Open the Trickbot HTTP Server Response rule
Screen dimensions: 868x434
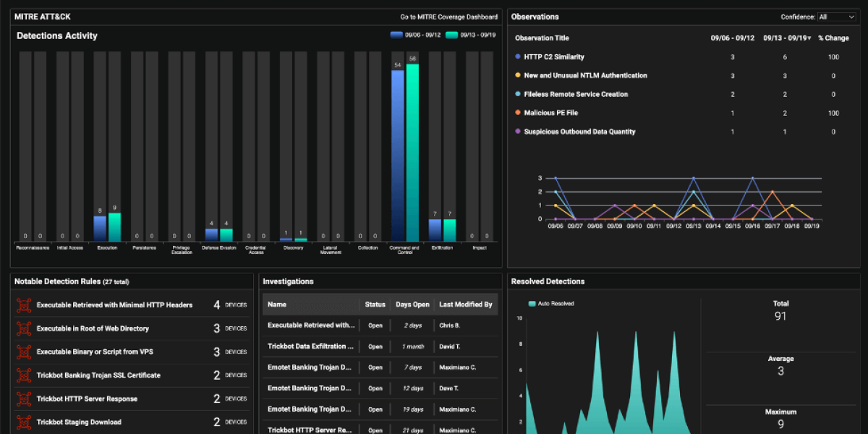[x=87, y=399]
